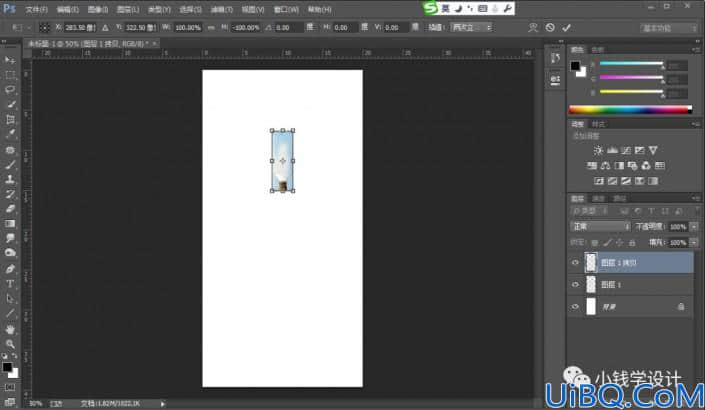Viewport: 705px width, 410px height.
Task: Open the workspace switcher dropdown
Action: coord(669,28)
